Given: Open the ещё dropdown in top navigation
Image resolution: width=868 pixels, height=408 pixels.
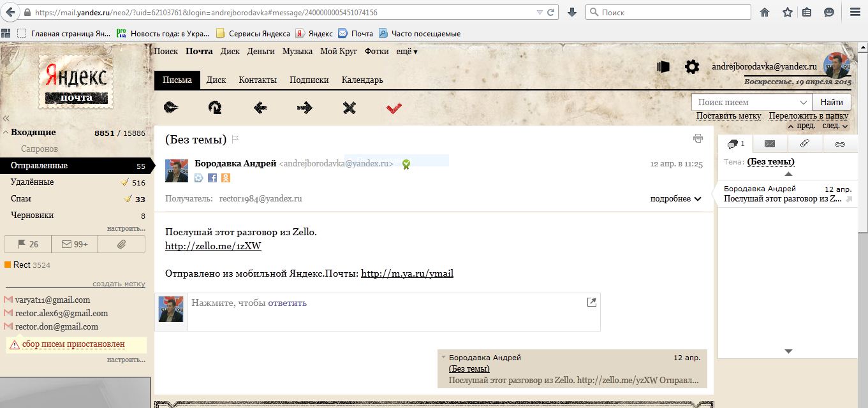Looking at the screenshot, I should 407,52.
